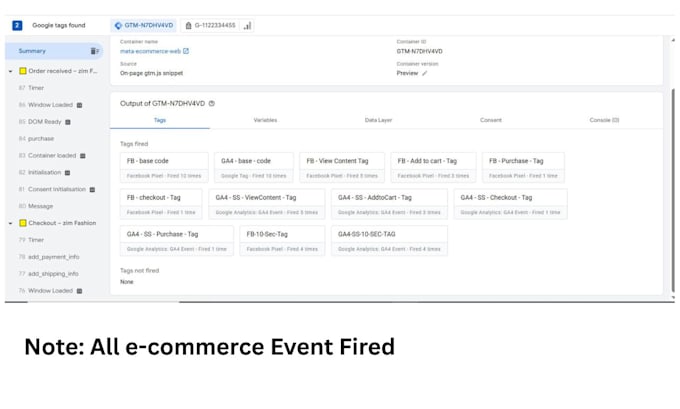Open external link icon next to meta ecommerce web

[186, 51]
